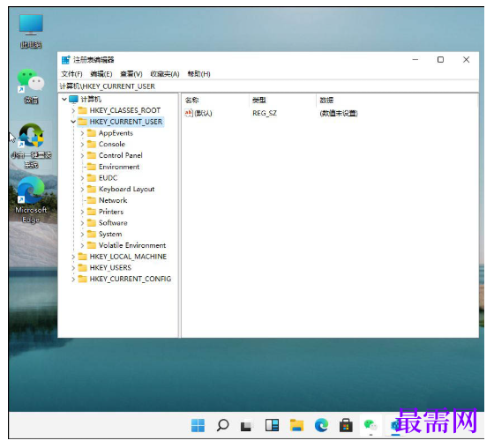
Task: Maximize the Registry Editor window
Action: (x=440, y=60)
